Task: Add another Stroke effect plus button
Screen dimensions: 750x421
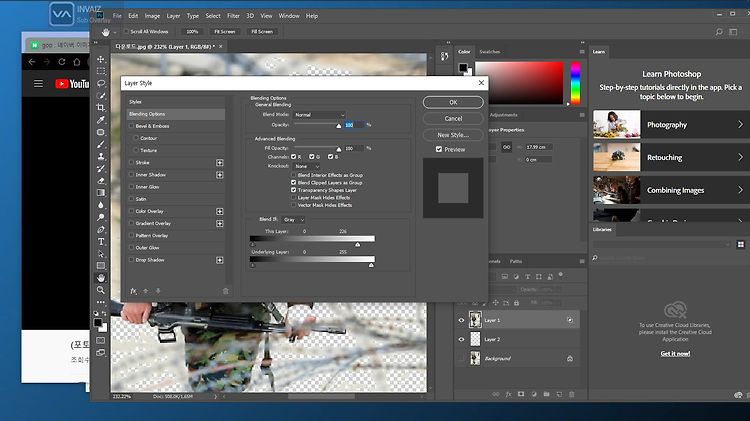Action: click(220, 163)
